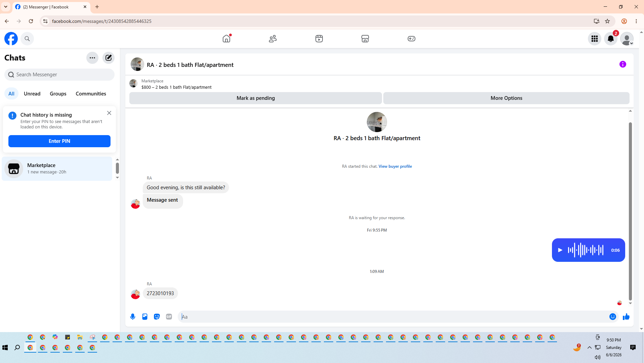Click the More Options button
Screen dimensions: 644x363
506,98
